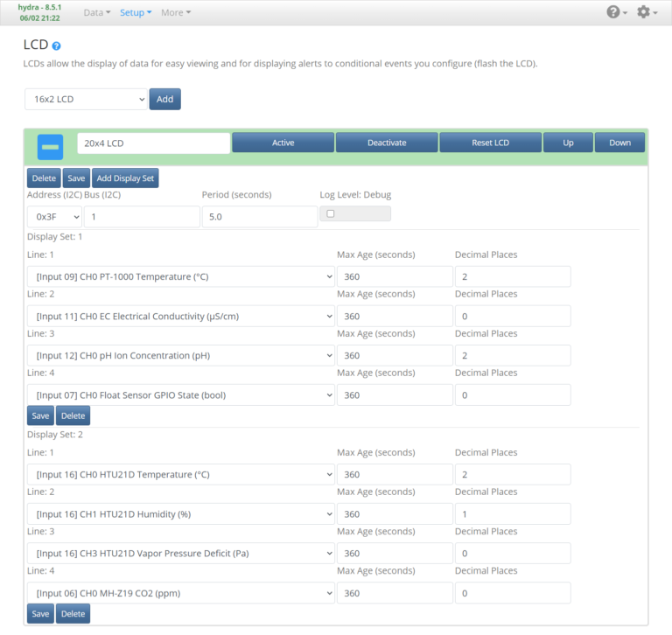Expand the I2C address 0x3F dropdown
Viewport: 672px width, 635px height.
tap(54, 217)
